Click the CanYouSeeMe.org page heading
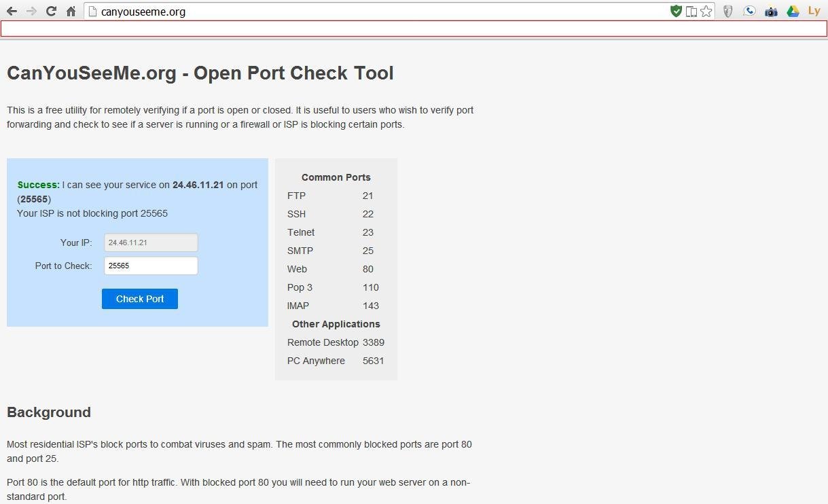 (x=200, y=73)
